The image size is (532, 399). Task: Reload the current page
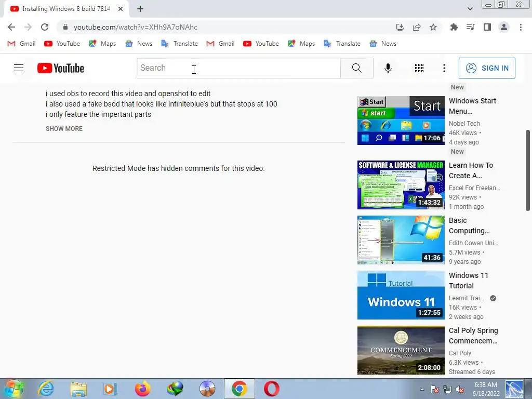[45, 27]
